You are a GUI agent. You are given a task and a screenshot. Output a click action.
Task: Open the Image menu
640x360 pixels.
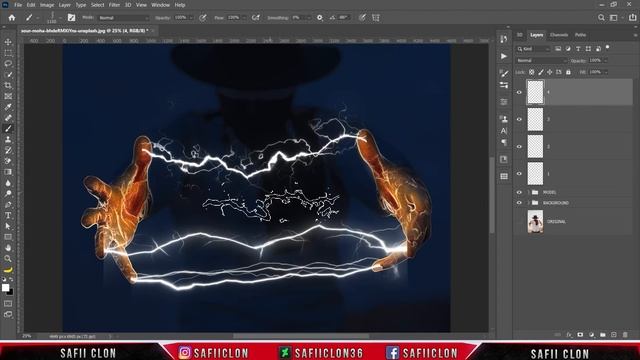(x=47, y=5)
